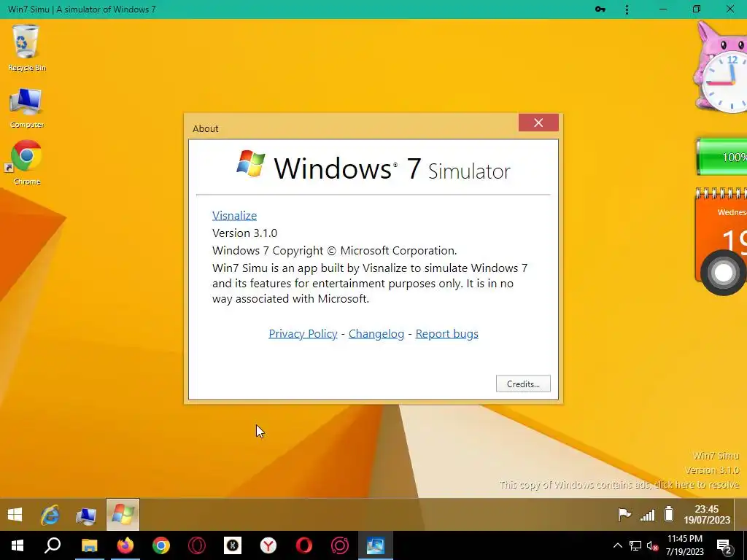Open the Credits... button
The width and height of the screenshot is (747, 560).
tap(523, 384)
